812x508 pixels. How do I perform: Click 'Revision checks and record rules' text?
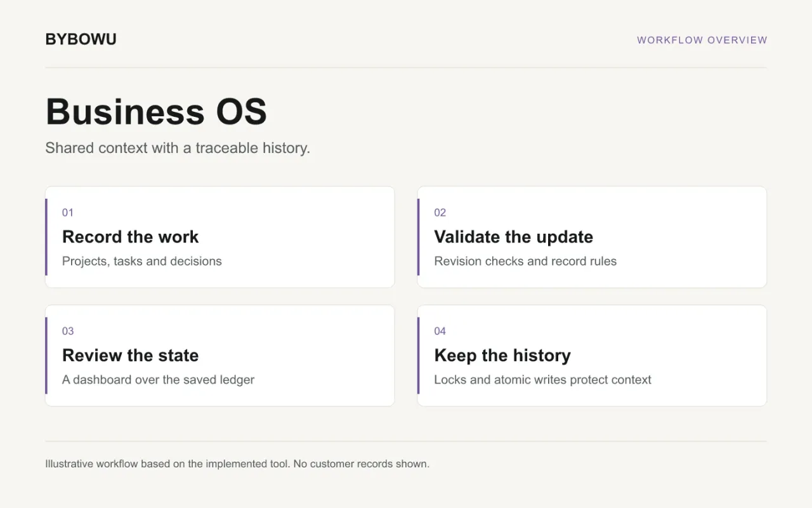coord(525,261)
